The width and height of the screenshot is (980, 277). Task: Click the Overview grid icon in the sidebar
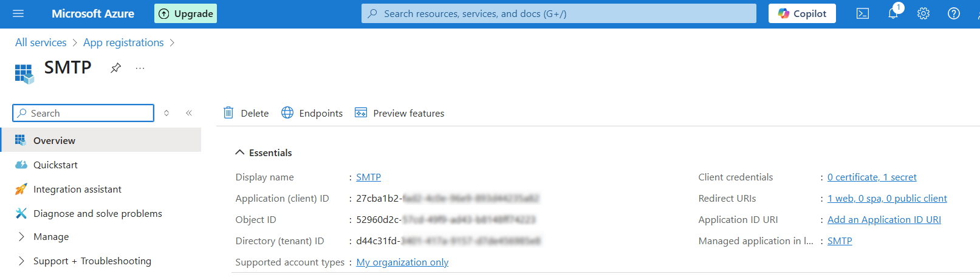tap(20, 140)
